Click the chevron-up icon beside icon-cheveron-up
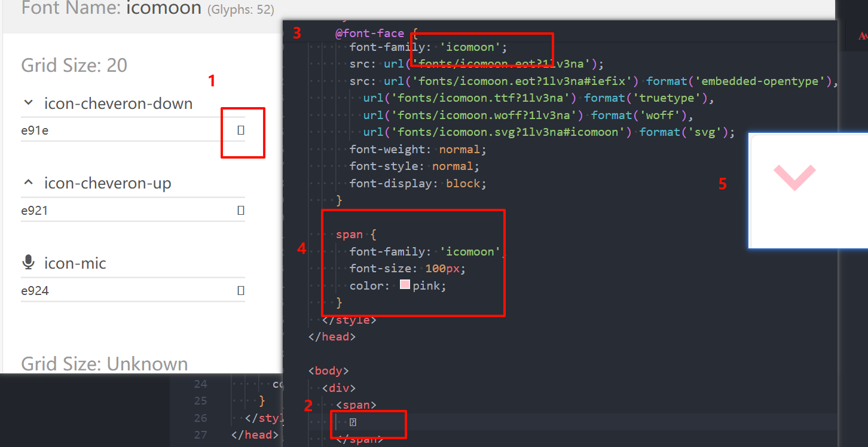 27,183
